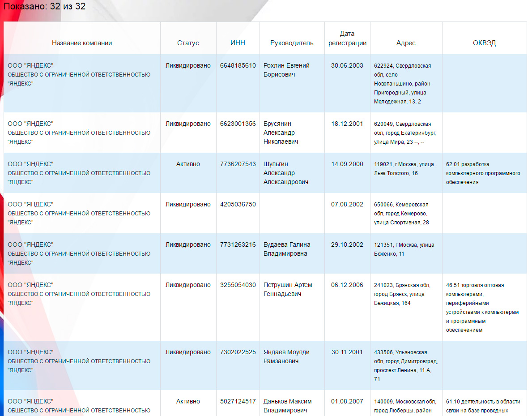Image resolution: width=532 pixels, height=416 pixels.
Task: Select INN value 6623001356
Action: point(238,124)
